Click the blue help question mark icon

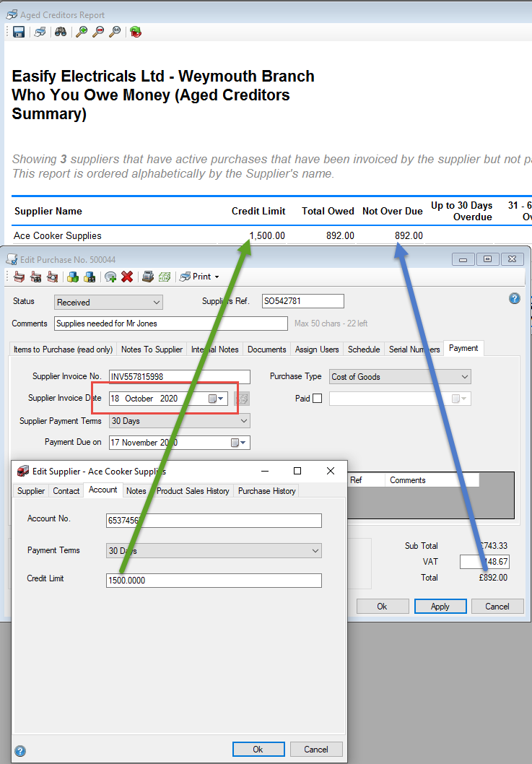coord(515,298)
